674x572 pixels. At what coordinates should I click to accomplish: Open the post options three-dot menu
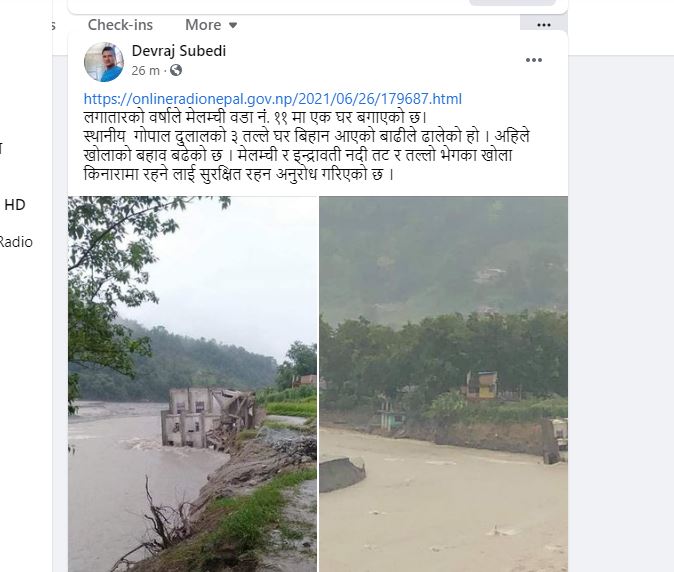(534, 60)
